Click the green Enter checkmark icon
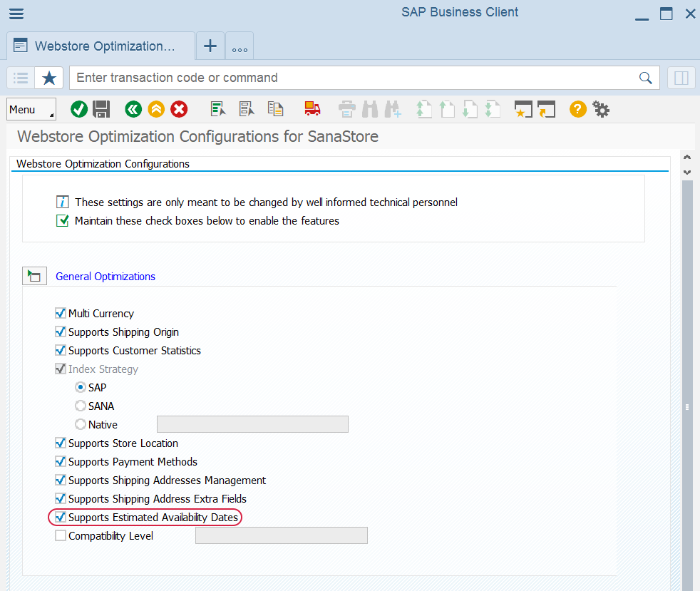The width and height of the screenshot is (700, 591). click(79, 109)
